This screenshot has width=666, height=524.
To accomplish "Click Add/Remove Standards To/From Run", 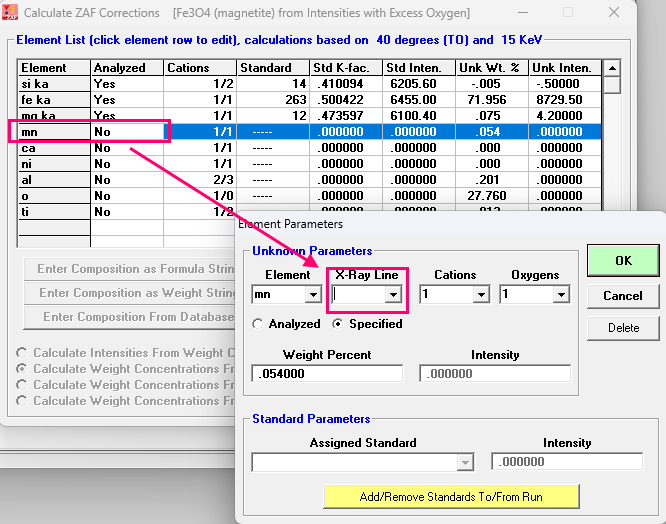I will [451, 496].
